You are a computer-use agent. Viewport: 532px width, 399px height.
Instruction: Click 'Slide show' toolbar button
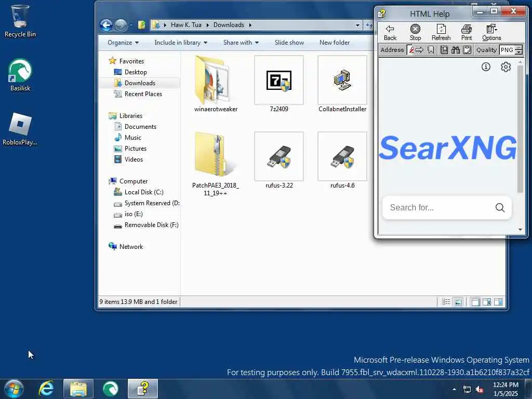tap(289, 43)
